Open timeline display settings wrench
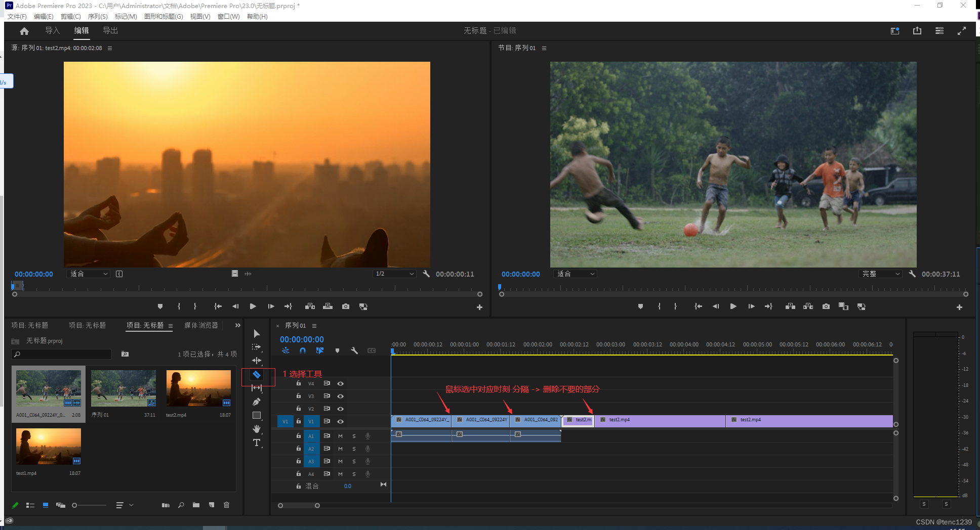The image size is (980, 530). pos(354,350)
